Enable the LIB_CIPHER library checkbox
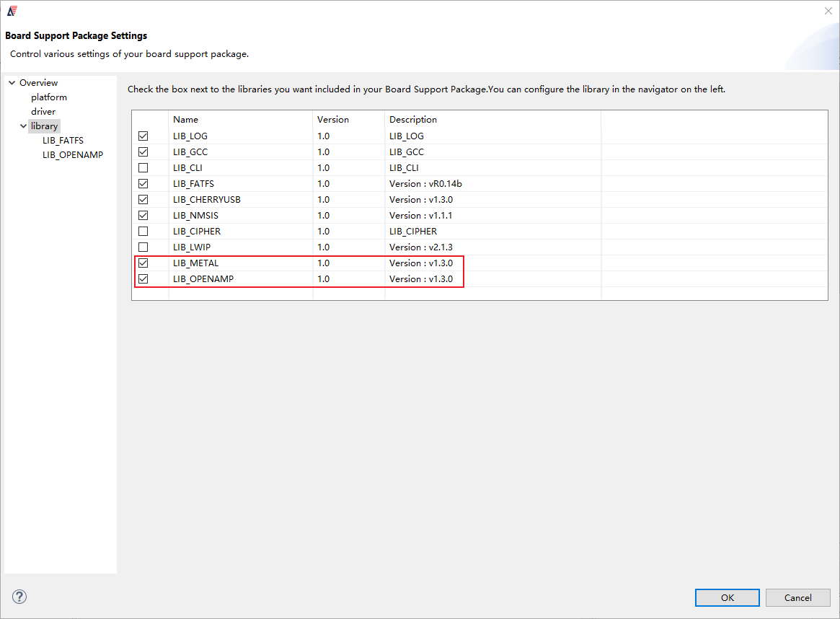840x619 pixels. [143, 231]
